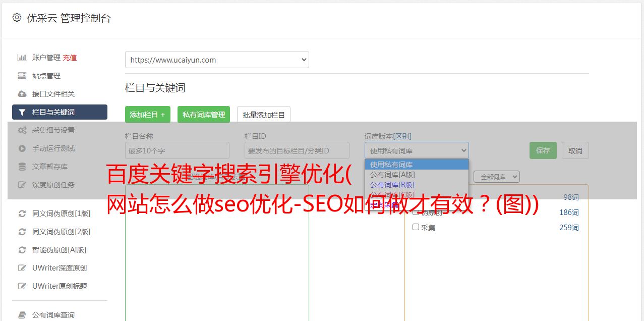Click the 词库版本[区别] label
Viewport: 644px width, 321px height.
point(388,136)
